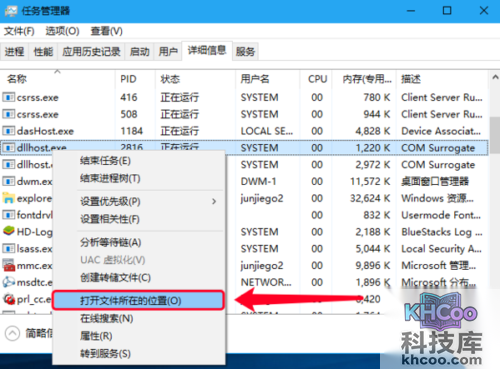Choose 打开文件所在的位置(O) menu entry

(139, 301)
